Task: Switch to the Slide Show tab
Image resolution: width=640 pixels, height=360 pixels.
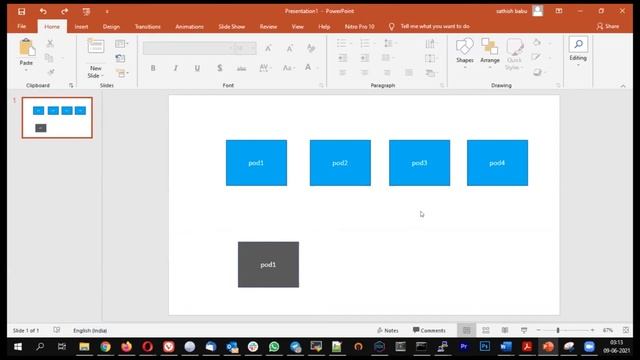Action: (x=231, y=27)
